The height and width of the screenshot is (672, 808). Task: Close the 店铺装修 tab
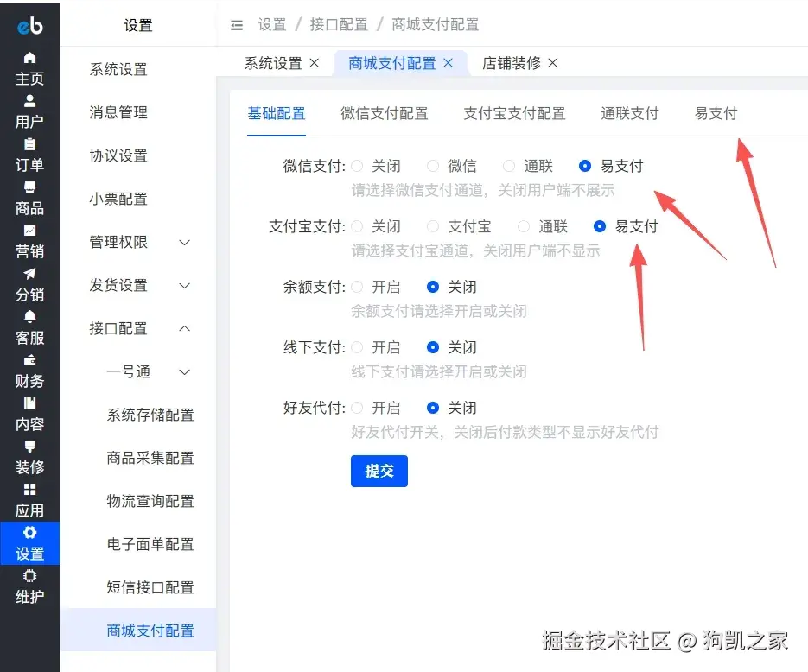tap(551, 63)
